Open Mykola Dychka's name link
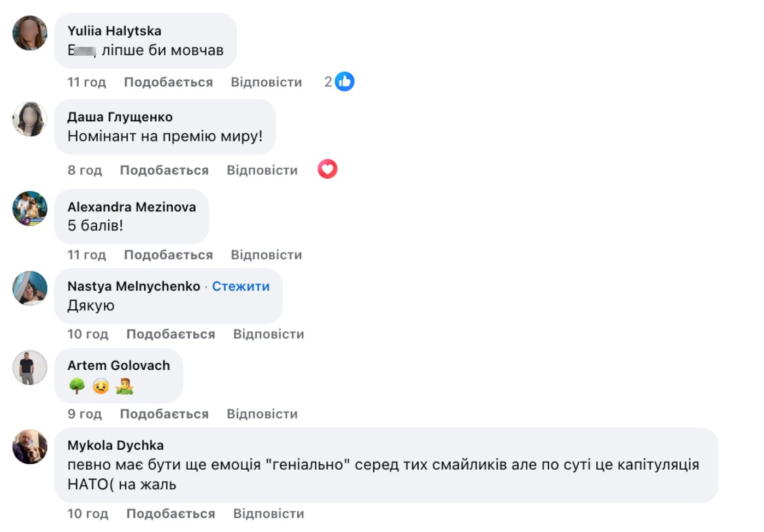 (x=115, y=445)
